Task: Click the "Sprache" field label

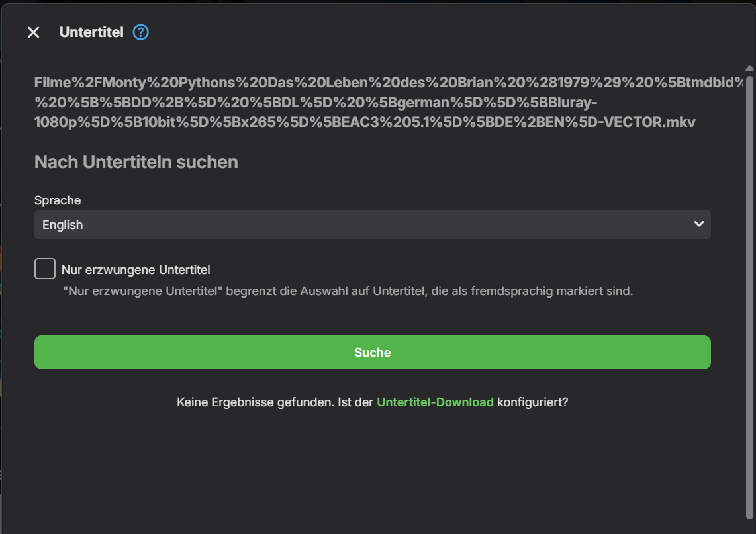Action: [x=58, y=200]
